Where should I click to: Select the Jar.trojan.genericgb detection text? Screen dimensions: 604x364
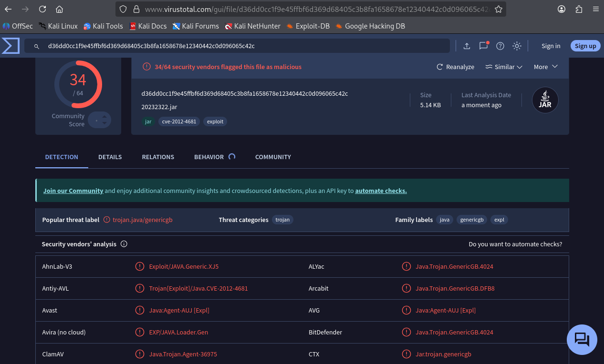pyautogui.click(x=444, y=354)
